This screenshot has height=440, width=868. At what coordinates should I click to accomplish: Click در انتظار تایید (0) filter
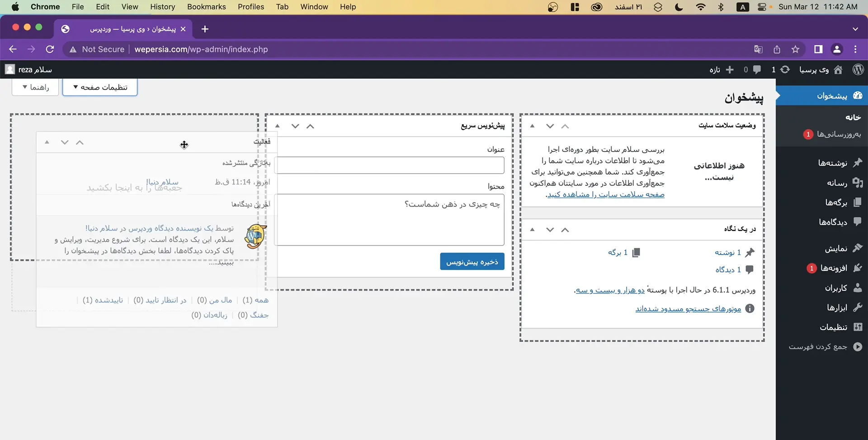pyautogui.click(x=160, y=300)
